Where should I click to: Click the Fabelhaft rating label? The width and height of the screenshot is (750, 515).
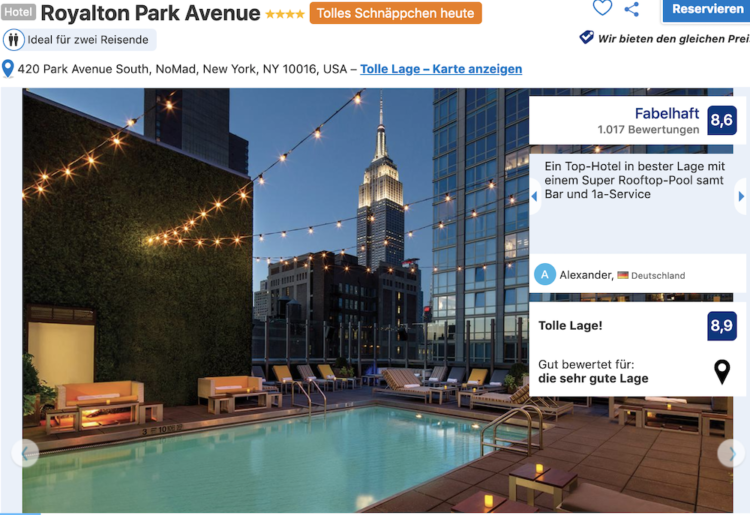click(667, 113)
